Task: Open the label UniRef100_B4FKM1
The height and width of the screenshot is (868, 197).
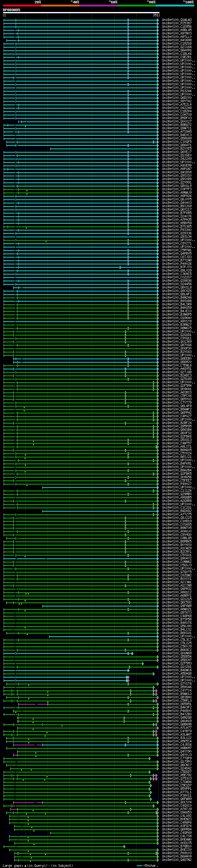Action: 177,464
